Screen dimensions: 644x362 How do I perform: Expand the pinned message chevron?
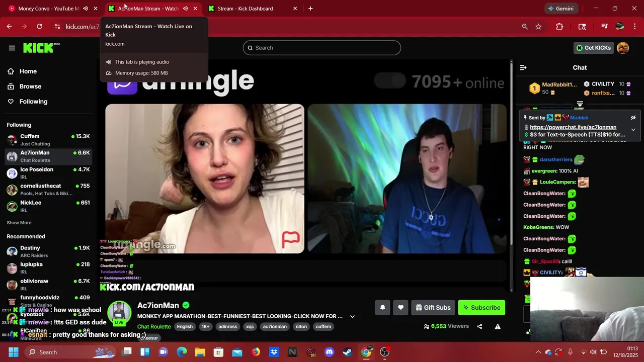tap(633, 130)
